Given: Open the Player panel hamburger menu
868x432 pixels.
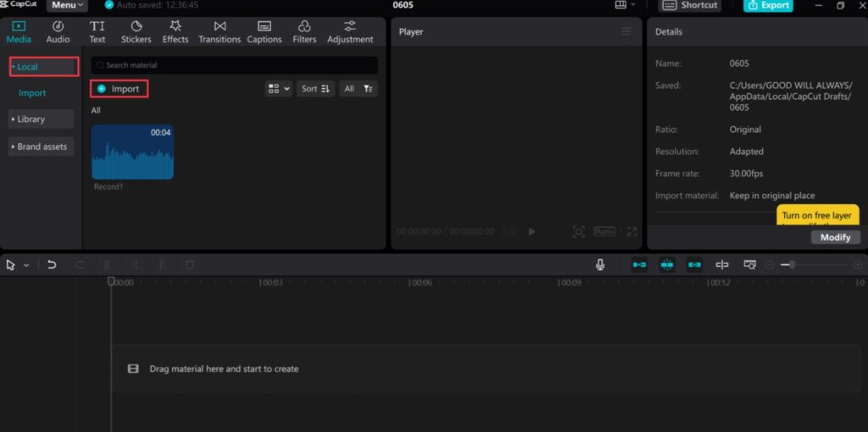Looking at the screenshot, I should (x=626, y=31).
